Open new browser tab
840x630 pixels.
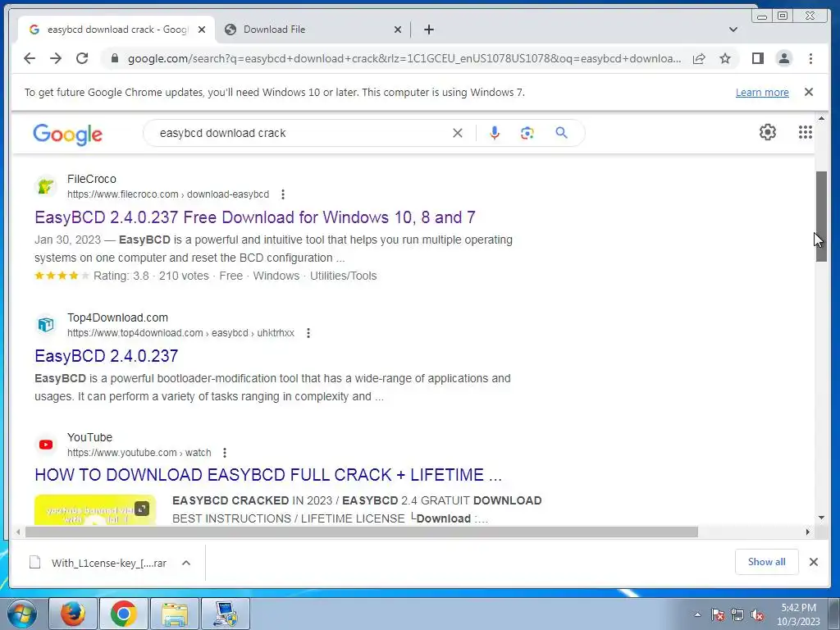pyautogui.click(x=428, y=30)
